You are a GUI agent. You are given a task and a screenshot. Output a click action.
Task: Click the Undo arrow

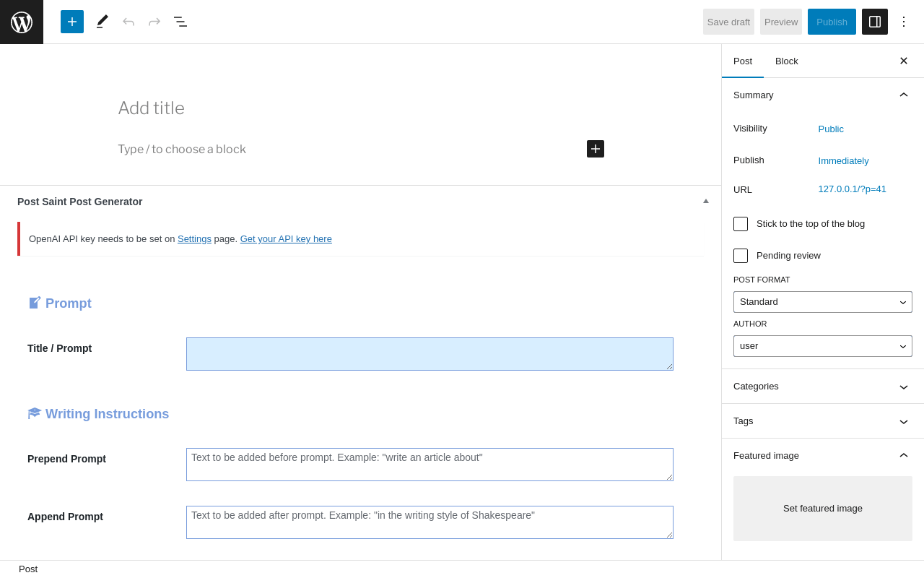[x=128, y=22]
